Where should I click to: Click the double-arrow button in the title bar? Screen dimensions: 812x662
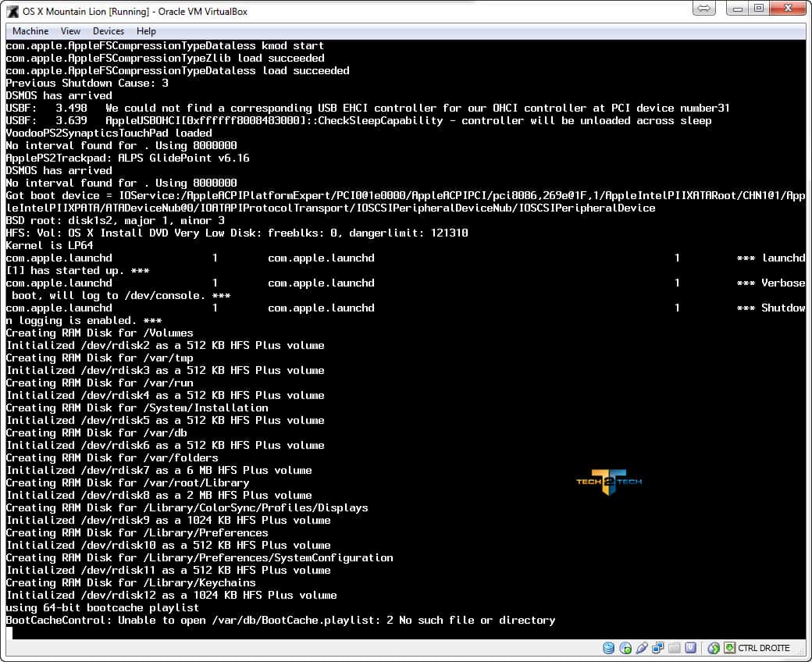[x=703, y=9]
